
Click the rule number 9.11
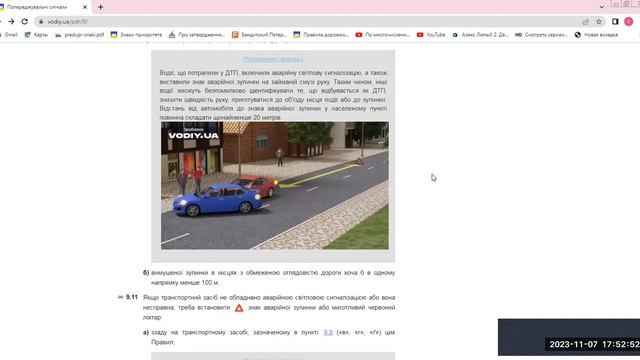pyautogui.click(x=131, y=297)
